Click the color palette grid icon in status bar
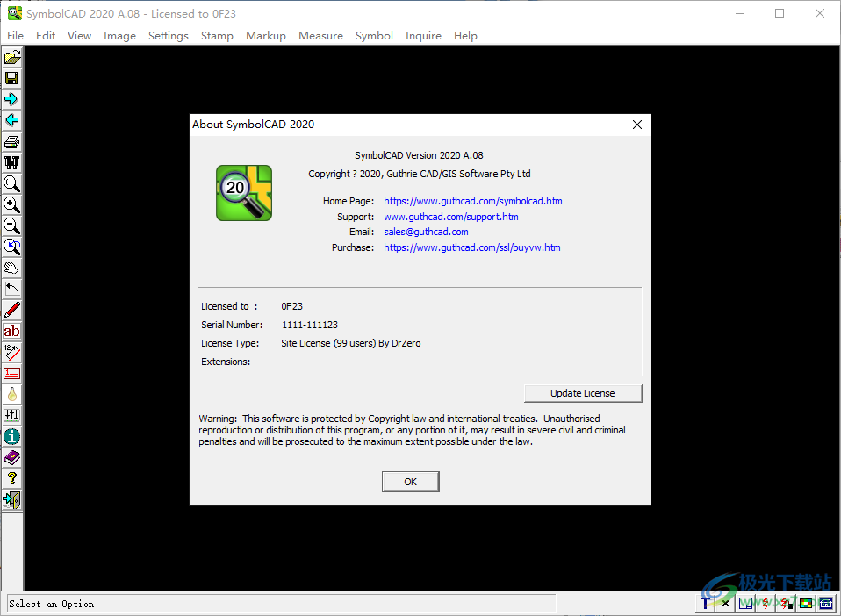Screen dimensions: 841x616 [x=806, y=604]
